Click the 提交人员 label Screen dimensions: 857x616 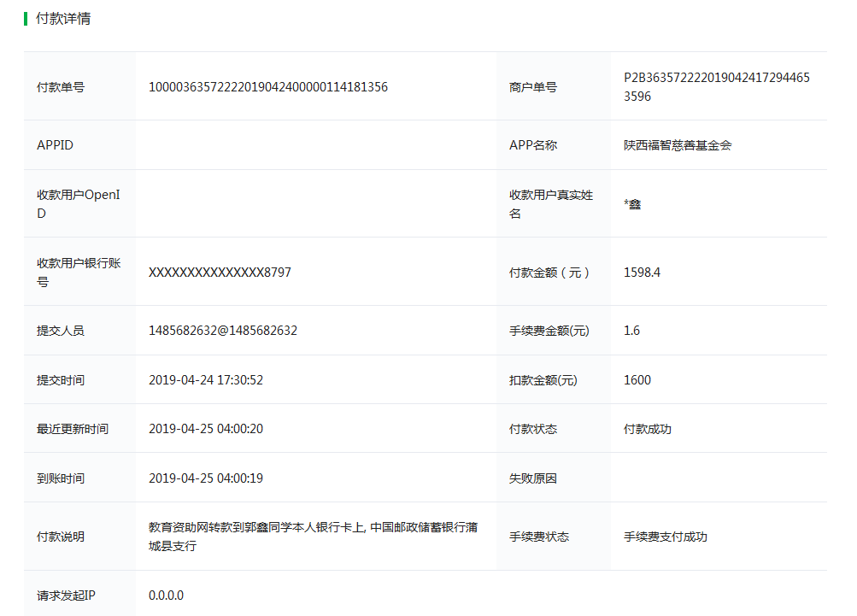(61, 331)
